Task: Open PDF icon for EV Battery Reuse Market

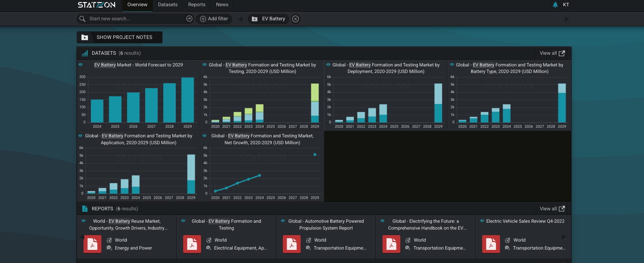Action: point(92,244)
